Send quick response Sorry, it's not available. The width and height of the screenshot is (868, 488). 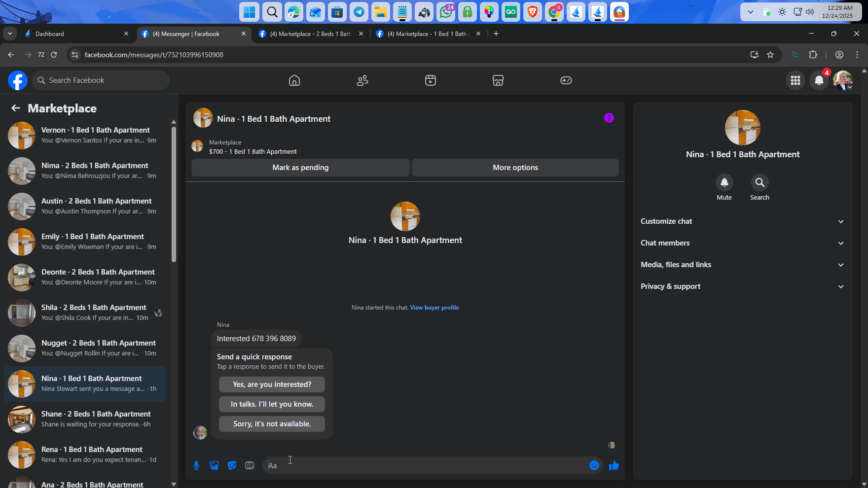pyautogui.click(x=272, y=424)
